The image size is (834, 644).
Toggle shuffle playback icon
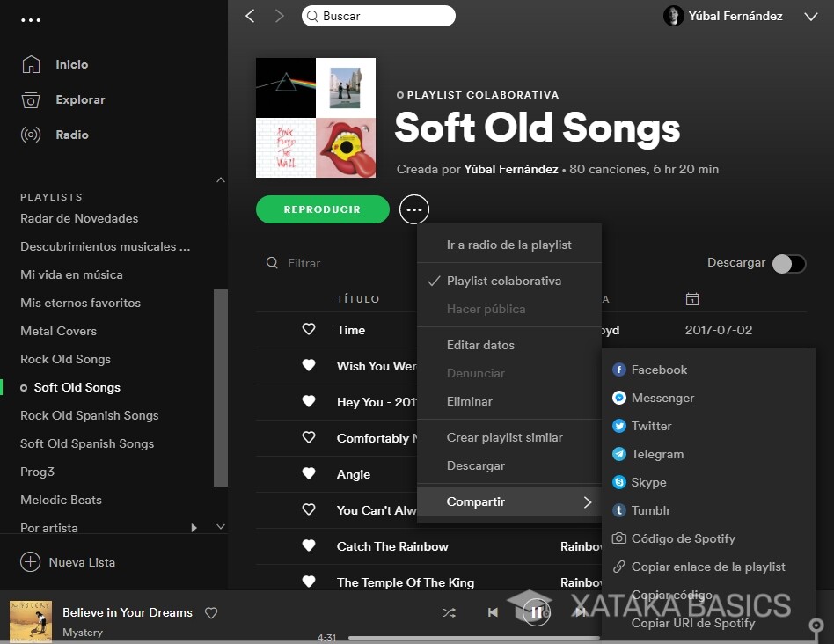pos(449,612)
